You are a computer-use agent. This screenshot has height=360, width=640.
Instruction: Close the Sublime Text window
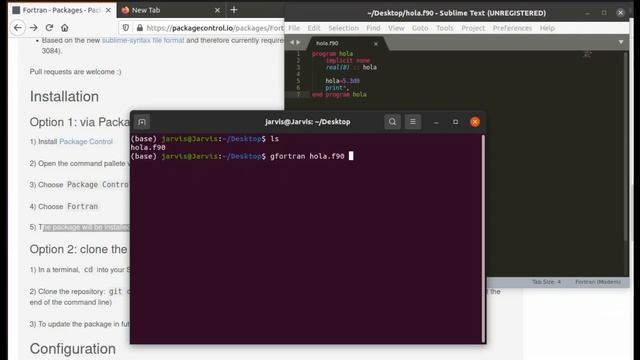point(620,13)
